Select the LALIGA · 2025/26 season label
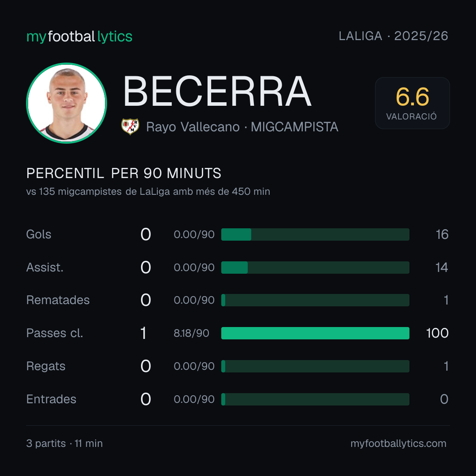 [393, 36]
